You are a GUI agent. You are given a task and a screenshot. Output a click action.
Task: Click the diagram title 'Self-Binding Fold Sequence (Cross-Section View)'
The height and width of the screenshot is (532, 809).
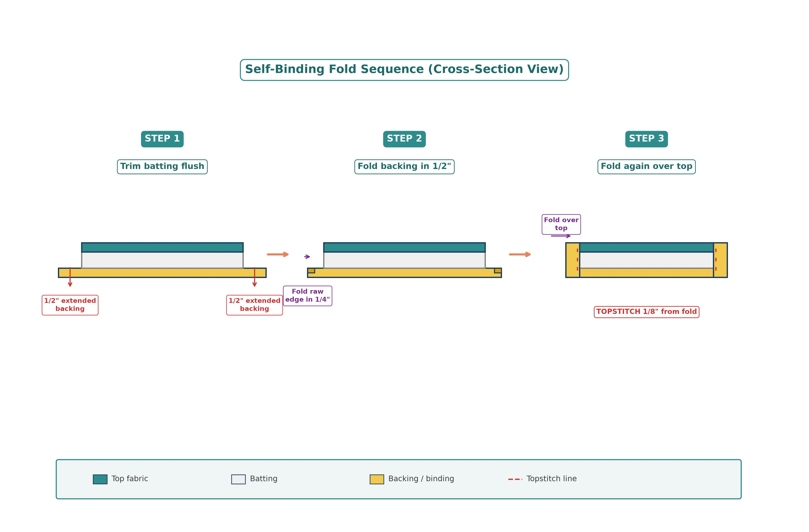click(404, 70)
